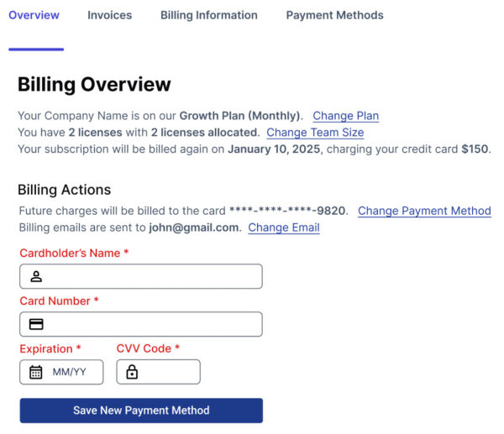Image resolution: width=504 pixels, height=434 pixels.
Task: Open the Change Team Size link
Action: (x=315, y=133)
